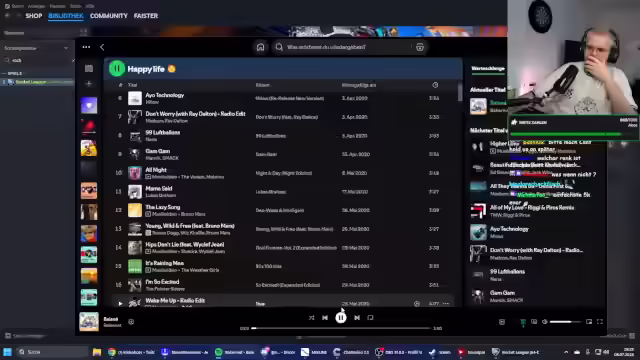Screen dimensions: 640x360
Task: Click the plus create-playlist icon in sidebar
Action: pyautogui.click(x=89, y=84)
